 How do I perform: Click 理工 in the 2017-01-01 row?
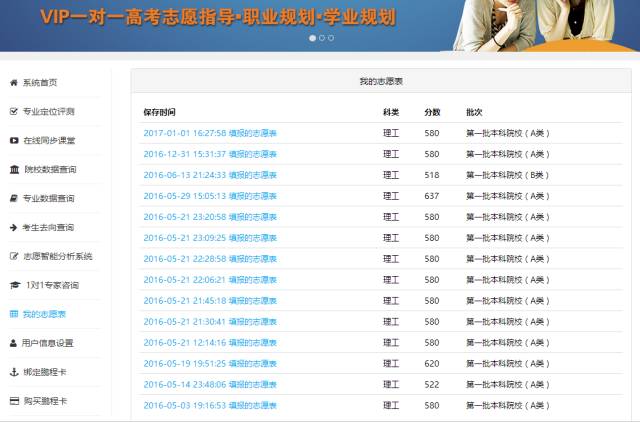point(391,133)
